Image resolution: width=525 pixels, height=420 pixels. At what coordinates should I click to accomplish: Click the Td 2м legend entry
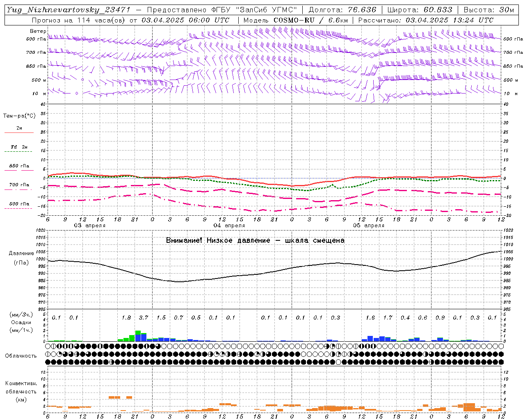pyautogui.click(x=19, y=147)
